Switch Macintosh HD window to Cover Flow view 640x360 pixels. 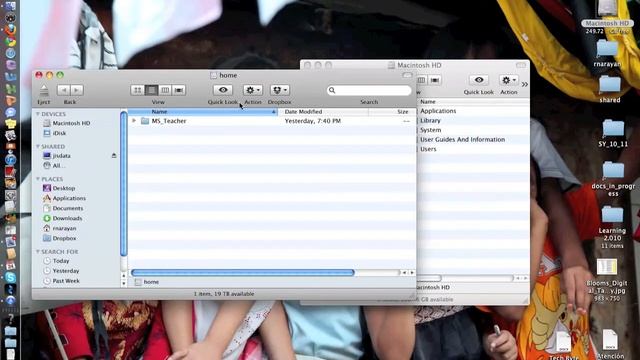click(x=435, y=80)
